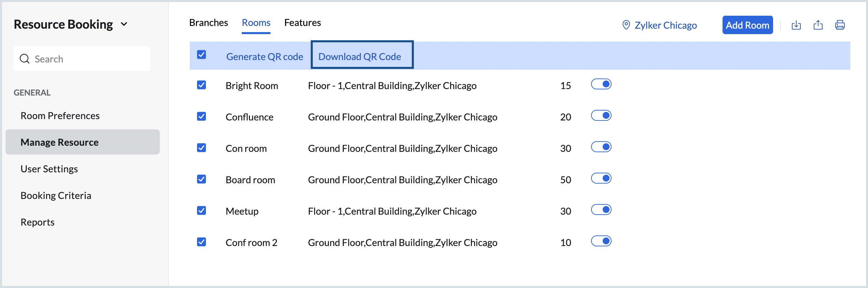This screenshot has width=868, height=288.
Task: Click Generate QR code link
Action: click(x=265, y=57)
